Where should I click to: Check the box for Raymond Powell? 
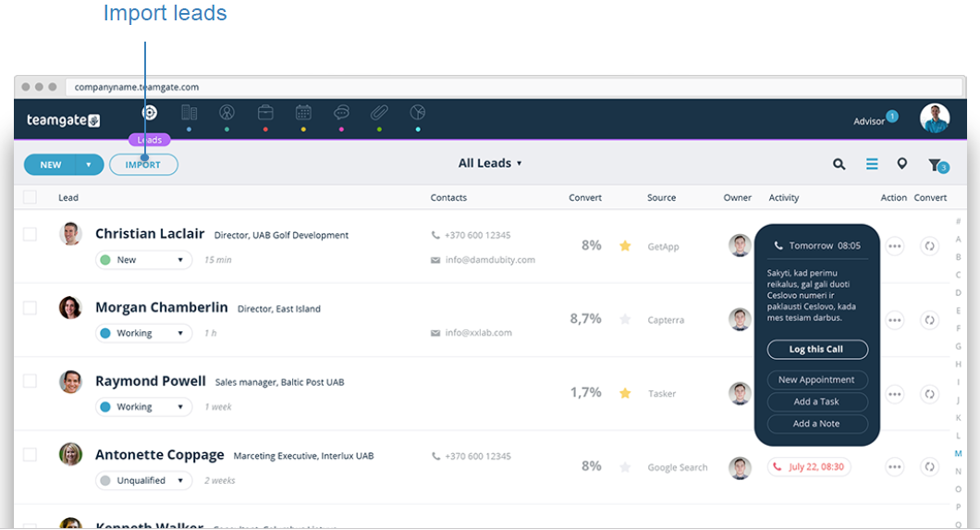[x=30, y=381]
